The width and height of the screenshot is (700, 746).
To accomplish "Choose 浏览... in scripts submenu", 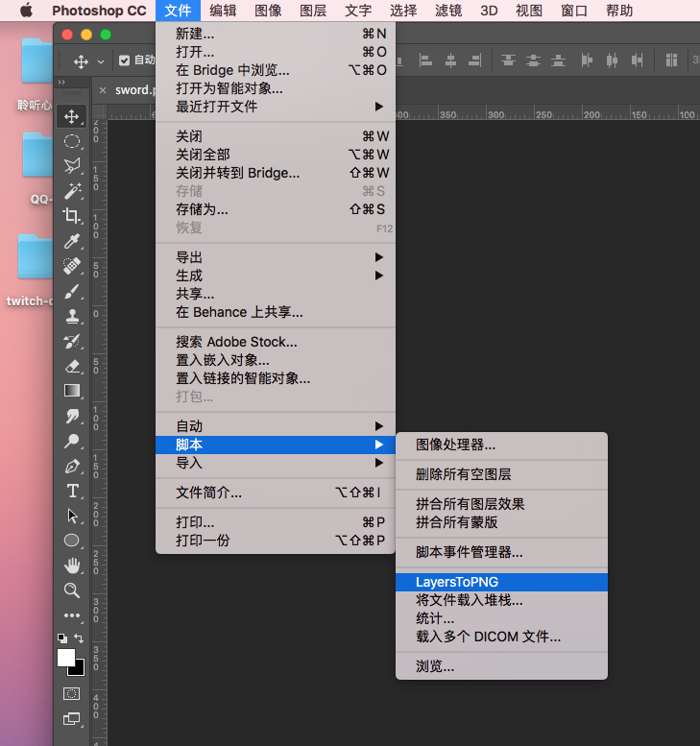I will pyautogui.click(x=501, y=666).
